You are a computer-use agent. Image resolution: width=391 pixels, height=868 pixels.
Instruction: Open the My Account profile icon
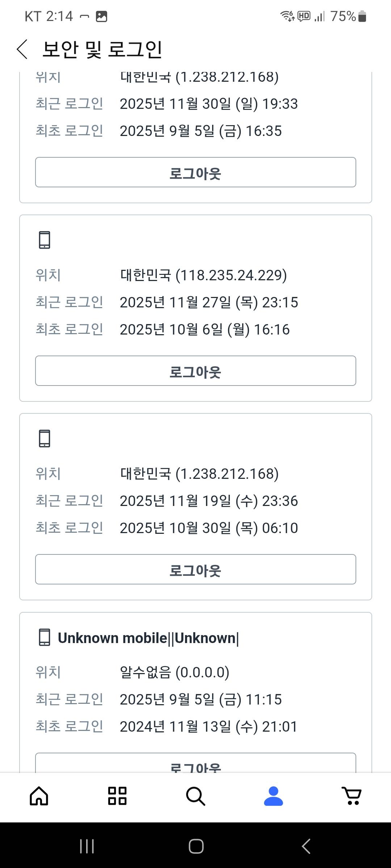(x=273, y=796)
